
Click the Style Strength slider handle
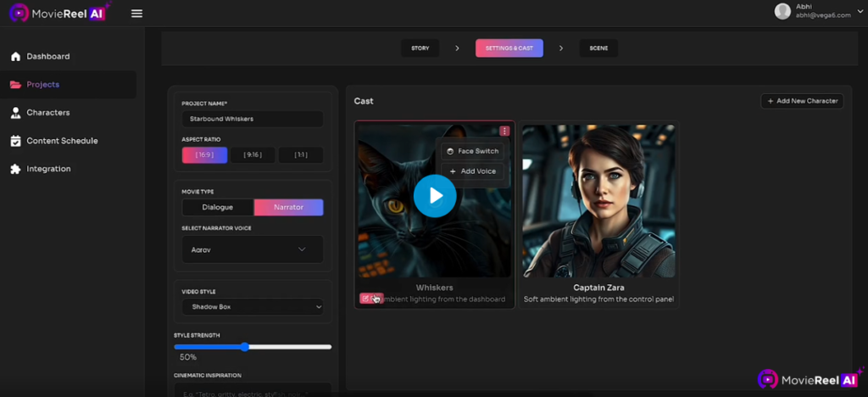coord(244,347)
